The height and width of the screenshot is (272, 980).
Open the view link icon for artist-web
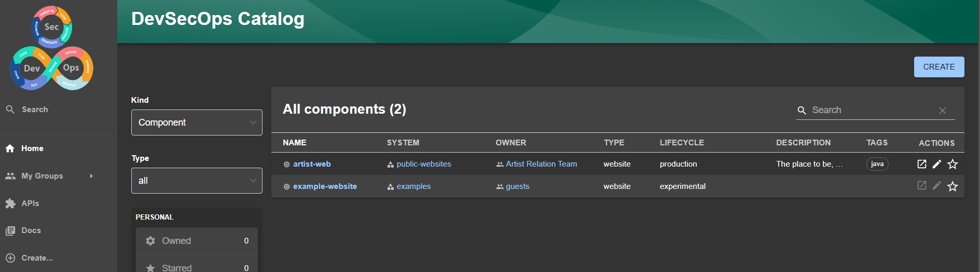(921, 164)
